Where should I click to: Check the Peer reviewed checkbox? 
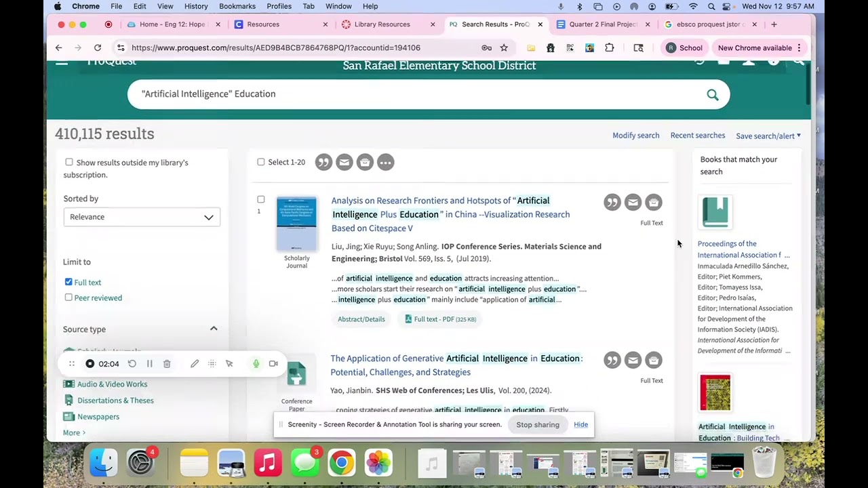[x=68, y=298]
